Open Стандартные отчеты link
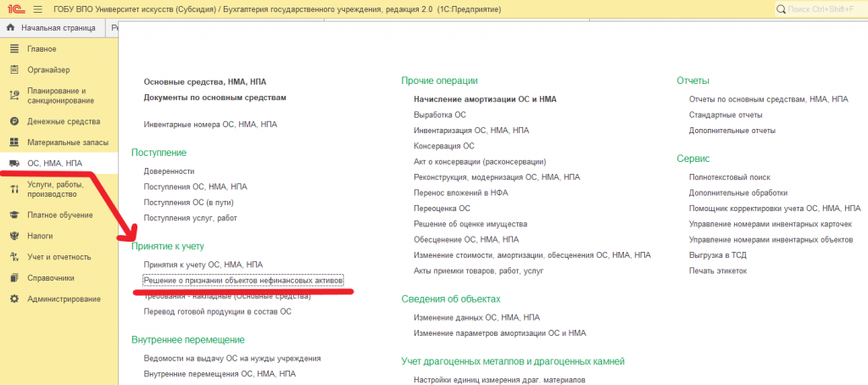The image size is (868, 385). tap(726, 114)
